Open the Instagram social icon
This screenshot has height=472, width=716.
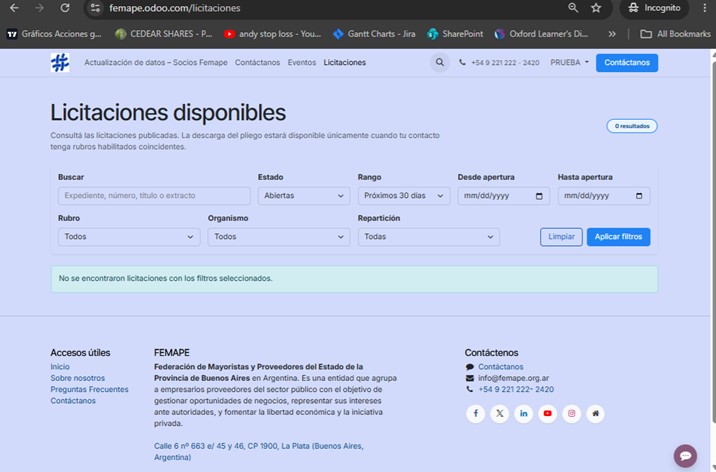click(x=571, y=414)
